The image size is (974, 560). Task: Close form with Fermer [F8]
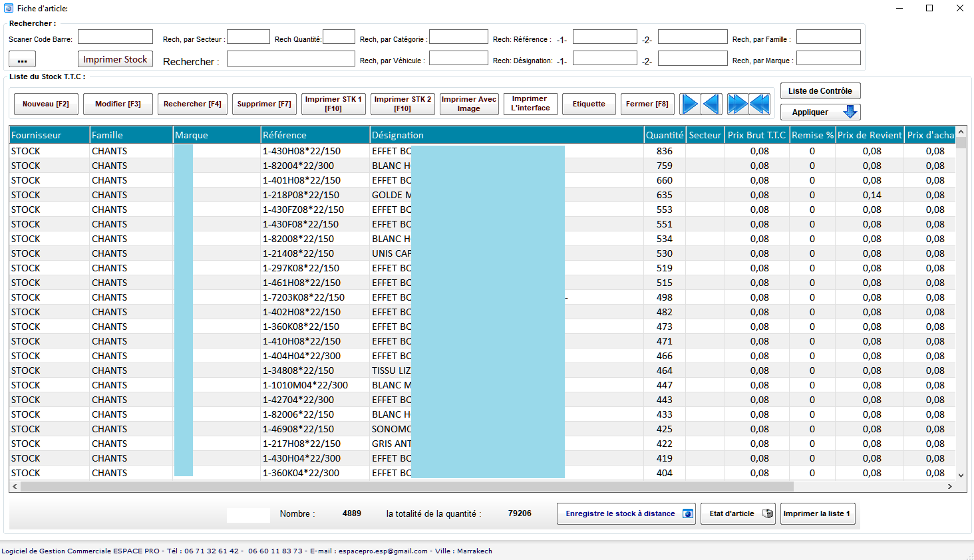[x=647, y=104]
